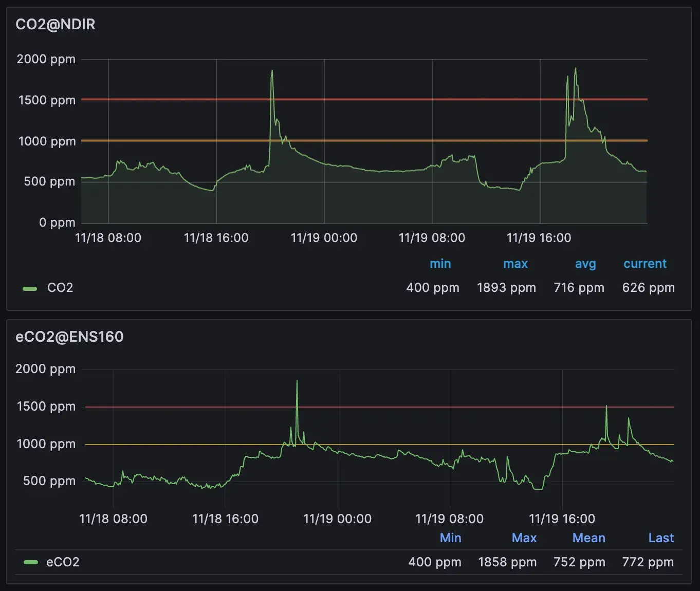Screen dimensions: 700x591
Task: Click 11/19 00:00 label in CO2@NDIR graph
Action: click(x=324, y=238)
